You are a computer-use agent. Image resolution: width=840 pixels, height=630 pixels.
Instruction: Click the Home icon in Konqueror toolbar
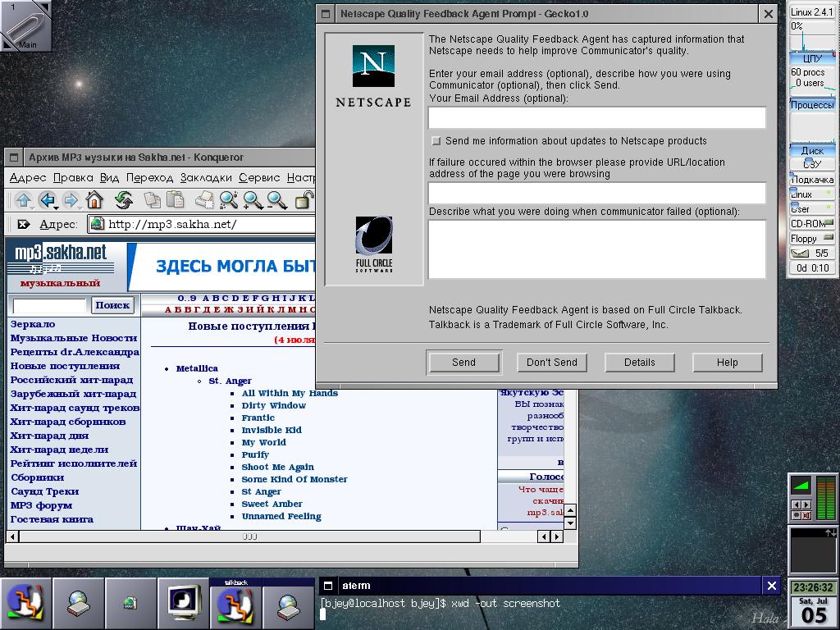94,199
